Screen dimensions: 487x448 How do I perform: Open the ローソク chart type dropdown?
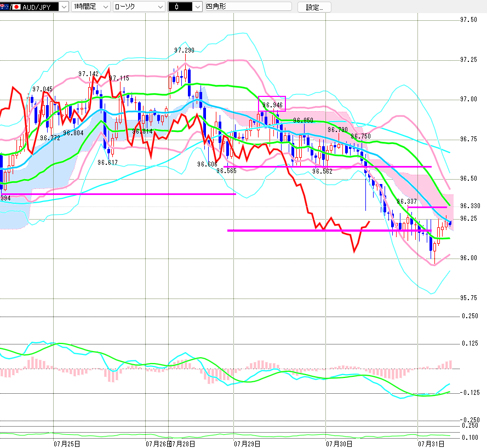(x=139, y=7)
